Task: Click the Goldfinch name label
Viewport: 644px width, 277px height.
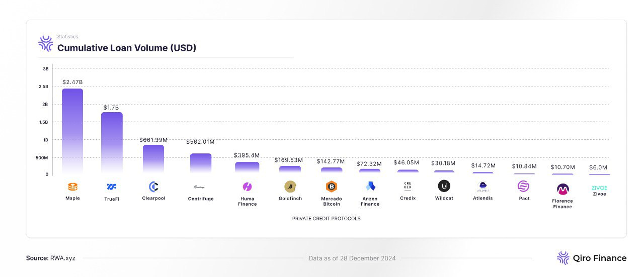Action: [290, 199]
